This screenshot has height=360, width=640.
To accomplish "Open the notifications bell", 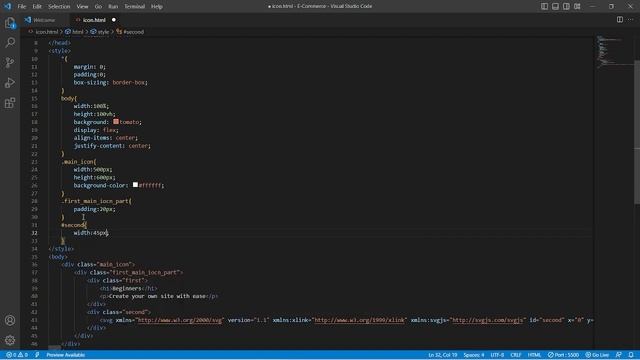I will (631, 355).
